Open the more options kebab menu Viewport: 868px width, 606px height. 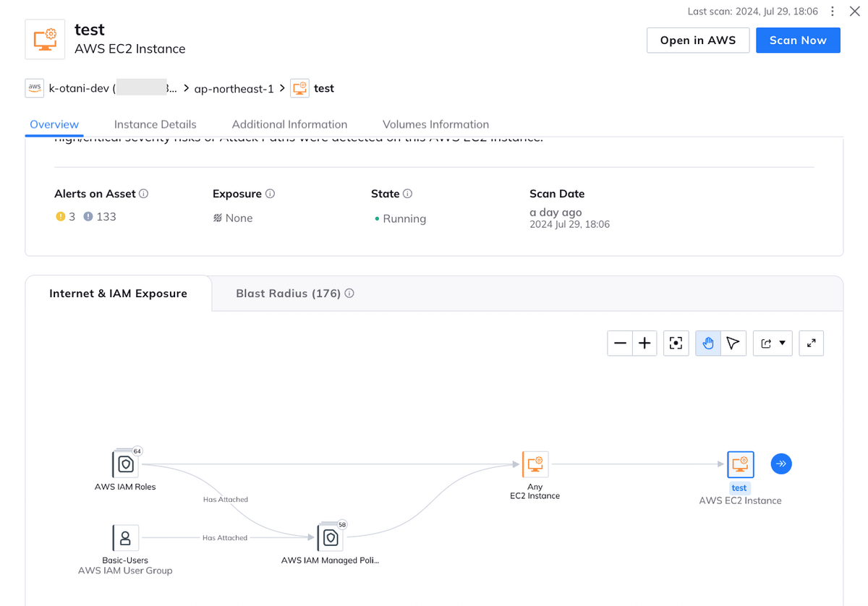(x=833, y=12)
